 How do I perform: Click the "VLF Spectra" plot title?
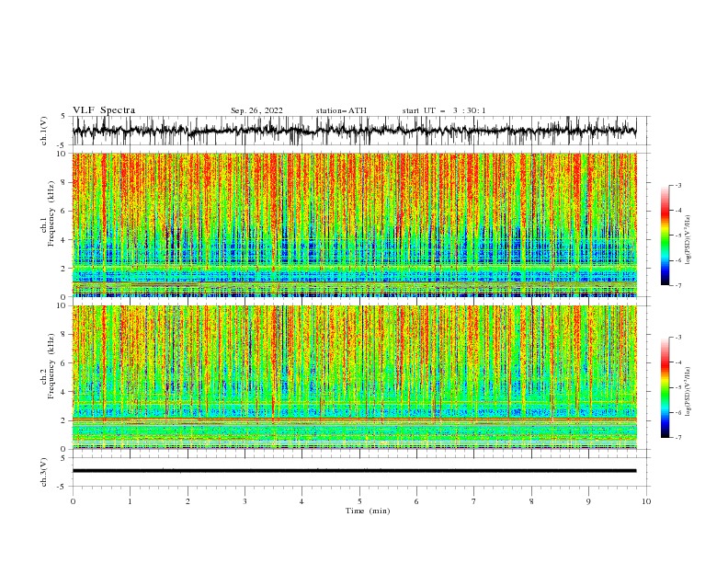(104, 110)
